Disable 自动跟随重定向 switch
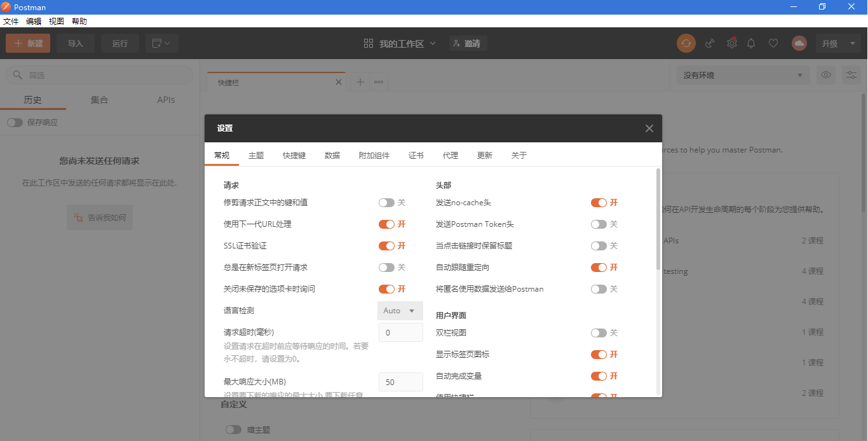 (599, 268)
